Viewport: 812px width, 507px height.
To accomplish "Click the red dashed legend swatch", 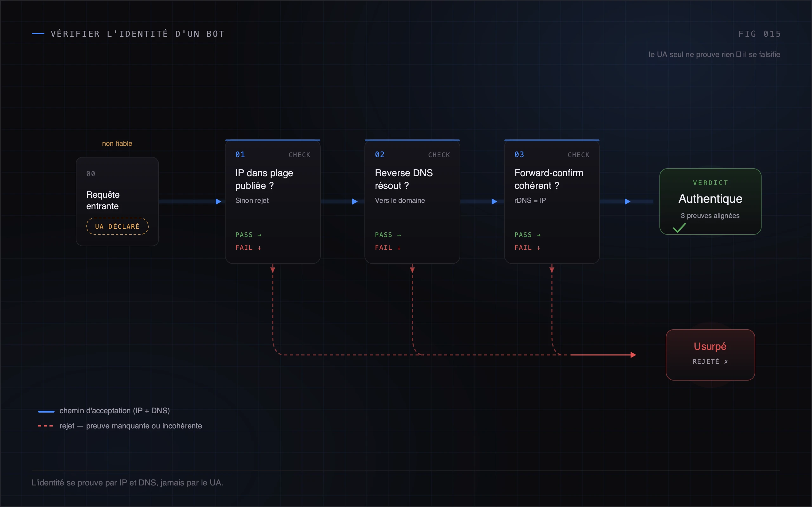I will [46, 426].
